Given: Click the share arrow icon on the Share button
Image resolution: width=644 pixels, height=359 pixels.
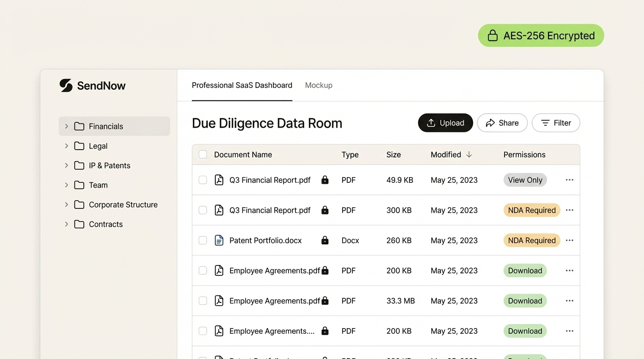Looking at the screenshot, I should tap(490, 122).
